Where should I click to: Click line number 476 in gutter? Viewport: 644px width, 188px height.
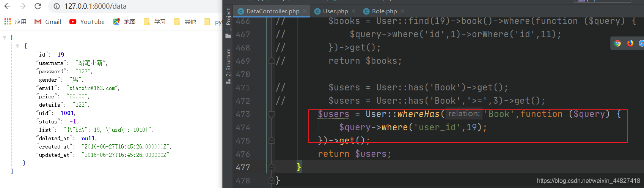point(243,154)
